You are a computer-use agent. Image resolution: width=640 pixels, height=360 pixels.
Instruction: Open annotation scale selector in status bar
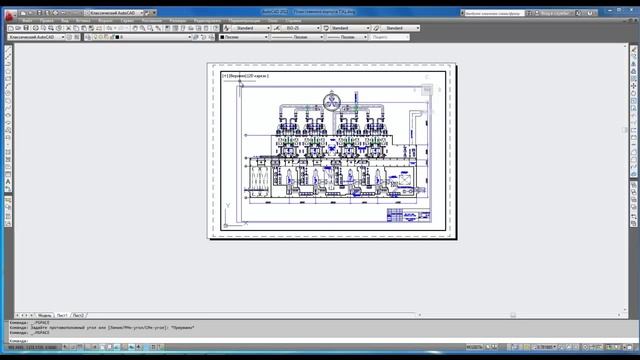click(x=546, y=347)
